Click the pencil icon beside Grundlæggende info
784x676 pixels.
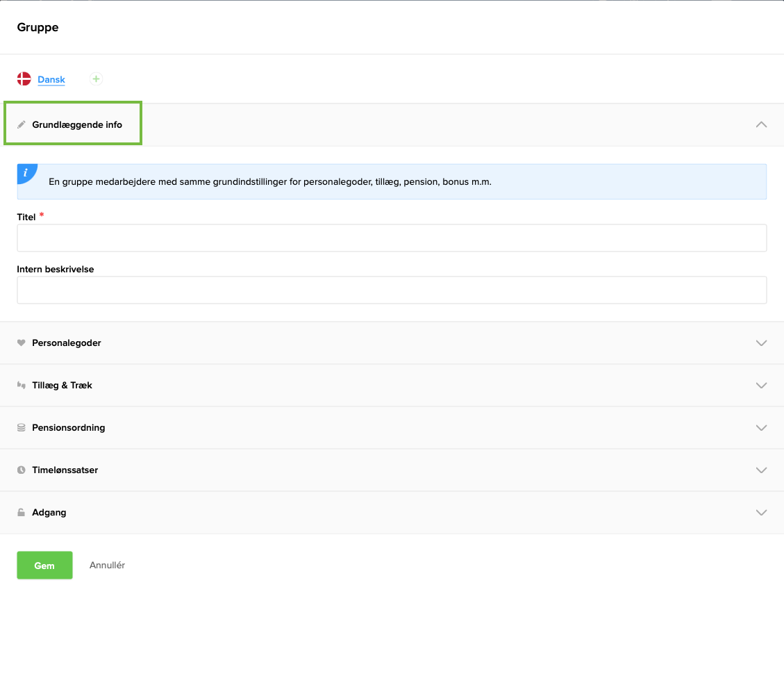(x=23, y=124)
